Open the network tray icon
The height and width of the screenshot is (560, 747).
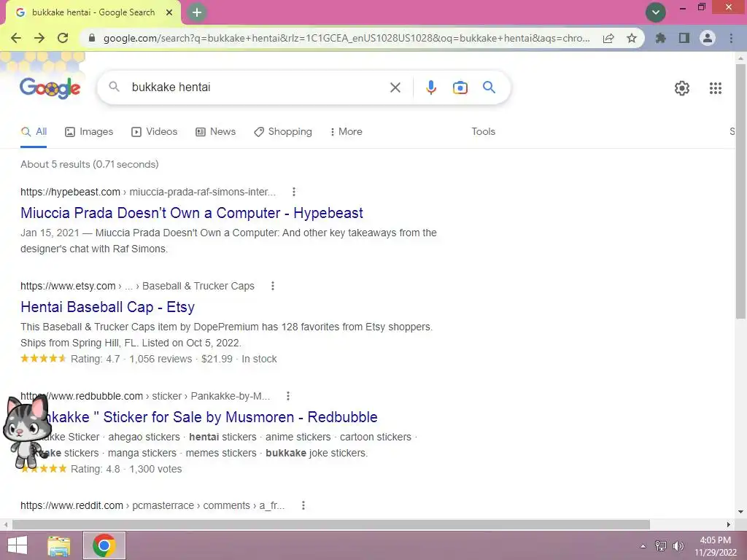pyautogui.click(x=661, y=546)
